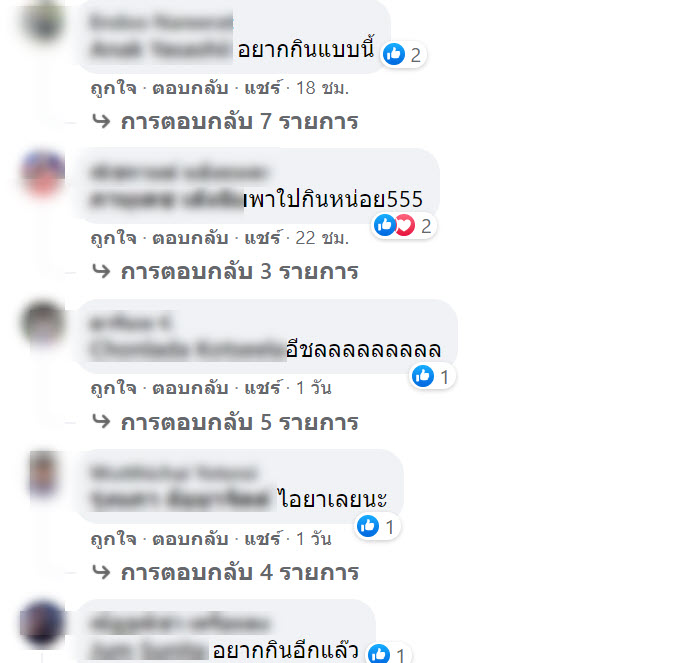The height and width of the screenshot is (663, 675).
Task: Click the thumbs-up icon on อีชลลลลลลลล comment
Action: 423,376
